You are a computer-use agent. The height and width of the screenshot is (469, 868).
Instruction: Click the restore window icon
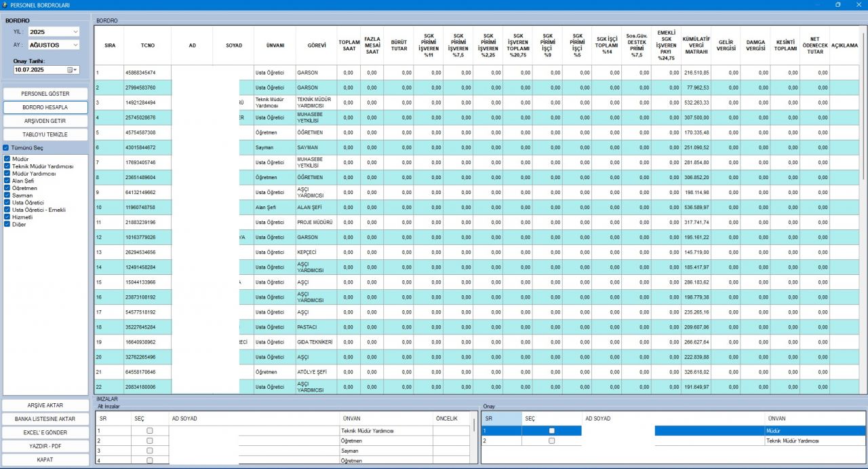pyautogui.click(x=838, y=5)
